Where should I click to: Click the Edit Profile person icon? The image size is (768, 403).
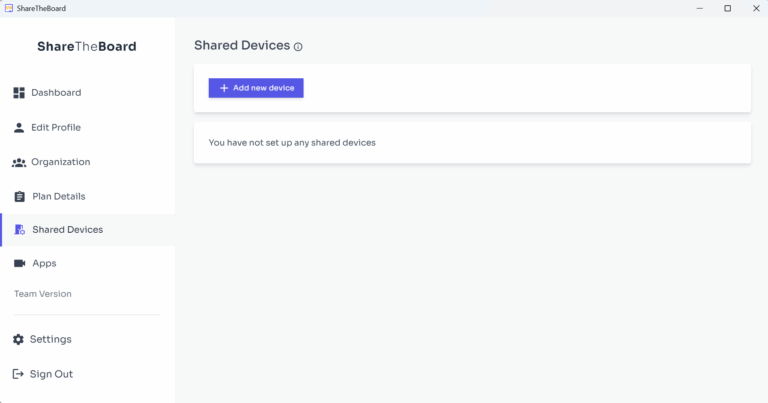pos(19,127)
